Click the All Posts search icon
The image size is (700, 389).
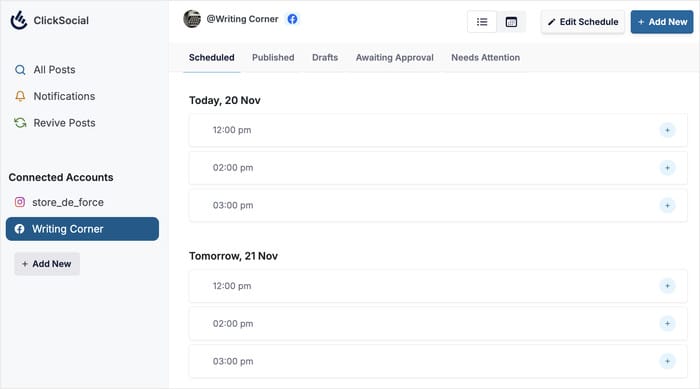pyautogui.click(x=20, y=70)
